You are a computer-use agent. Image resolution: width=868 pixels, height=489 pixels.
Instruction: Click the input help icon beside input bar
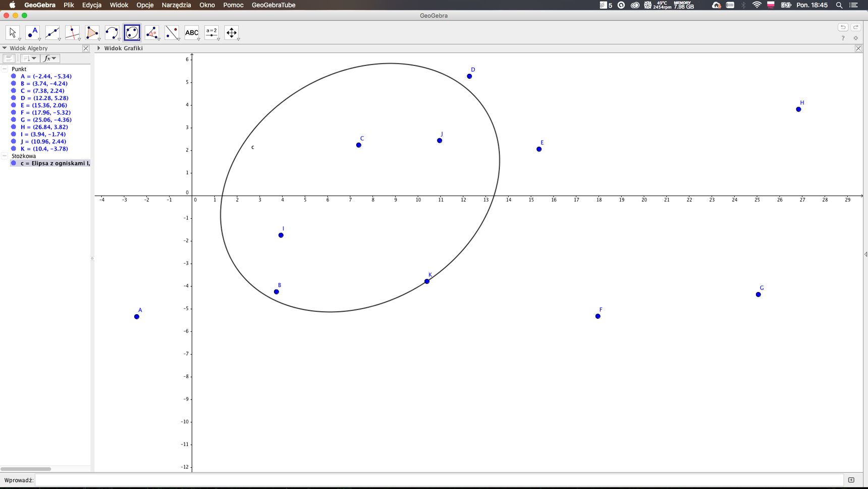(851, 480)
